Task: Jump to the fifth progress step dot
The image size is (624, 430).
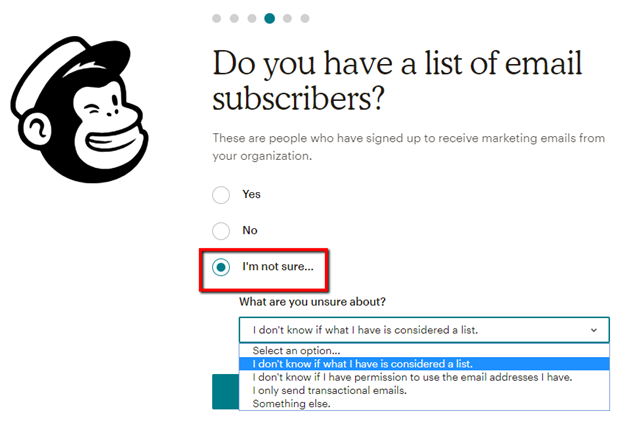Action: coord(288,18)
